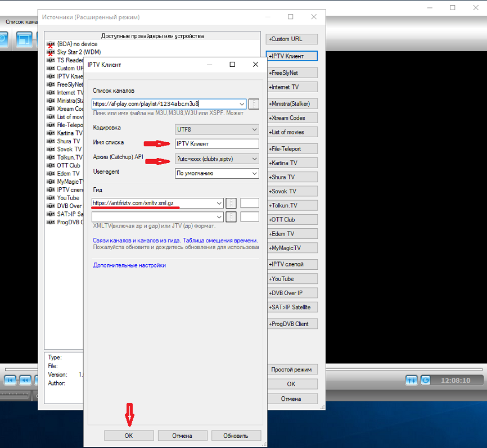Viewport: 487px width, 448px height.
Task: Click the Имя списка text field
Action: 217,144
